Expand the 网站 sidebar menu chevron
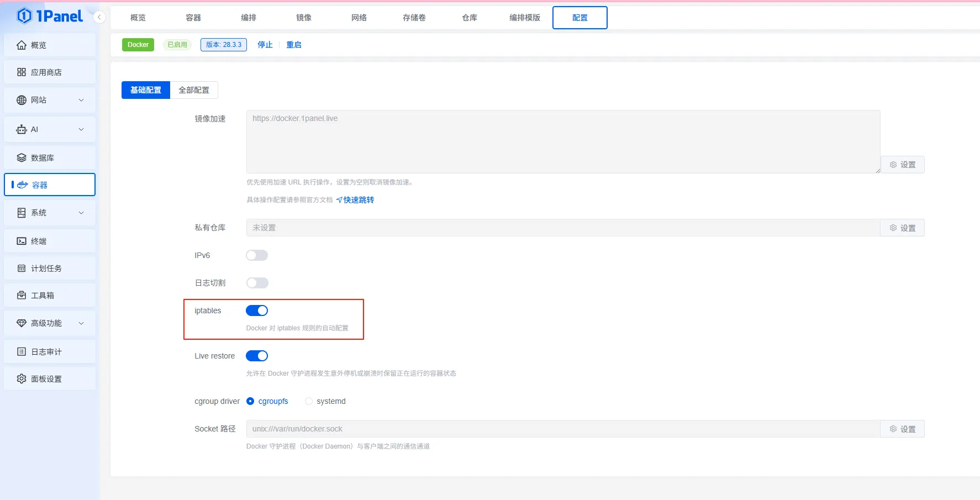980x500 pixels. click(81, 100)
